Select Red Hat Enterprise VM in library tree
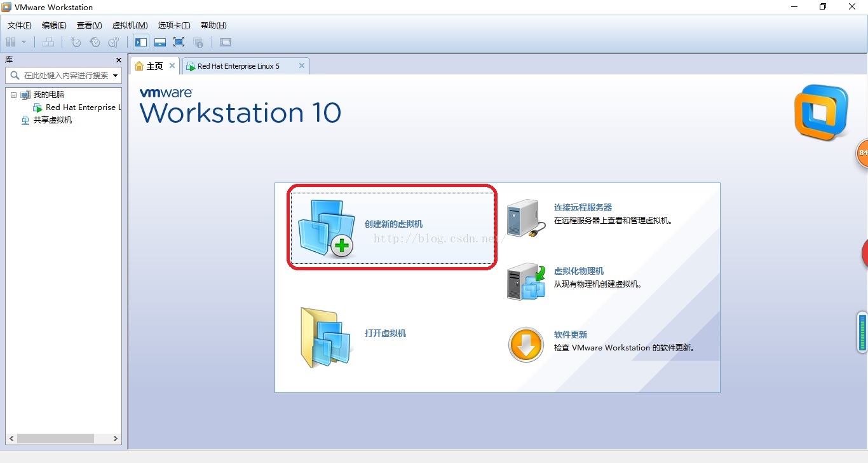This screenshot has height=463, width=868. [x=82, y=107]
